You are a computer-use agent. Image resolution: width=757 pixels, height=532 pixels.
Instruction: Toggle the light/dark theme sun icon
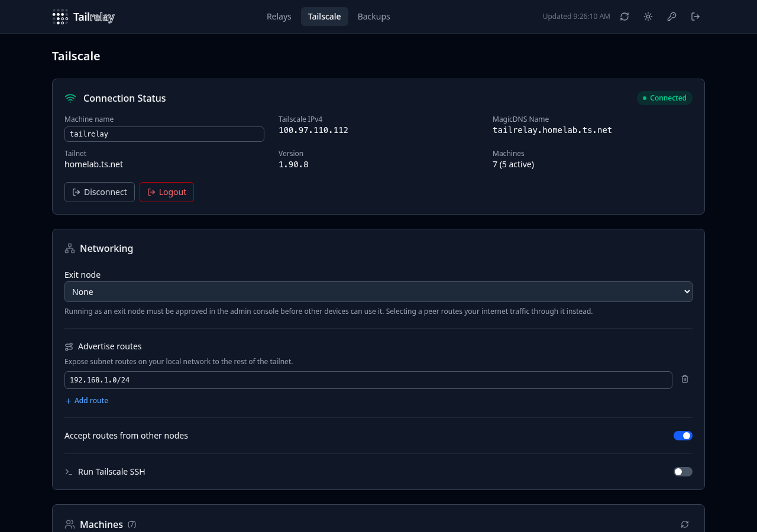point(648,17)
